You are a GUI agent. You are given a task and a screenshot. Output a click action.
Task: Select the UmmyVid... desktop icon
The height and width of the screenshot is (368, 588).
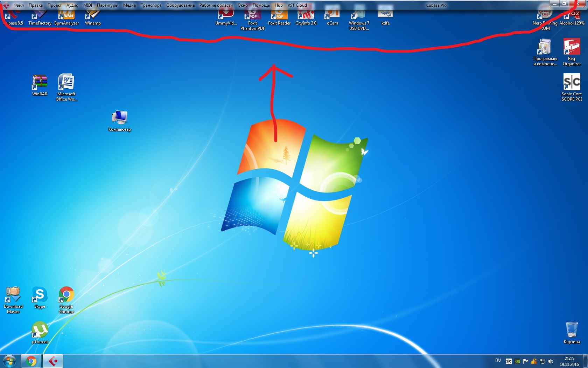(226, 18)
